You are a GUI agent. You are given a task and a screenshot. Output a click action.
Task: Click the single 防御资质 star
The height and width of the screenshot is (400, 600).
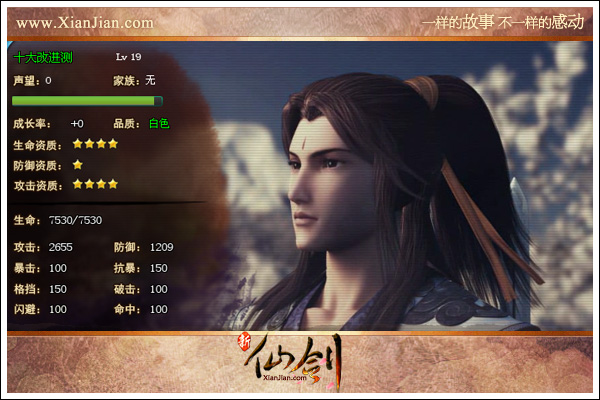click(78, 165)
